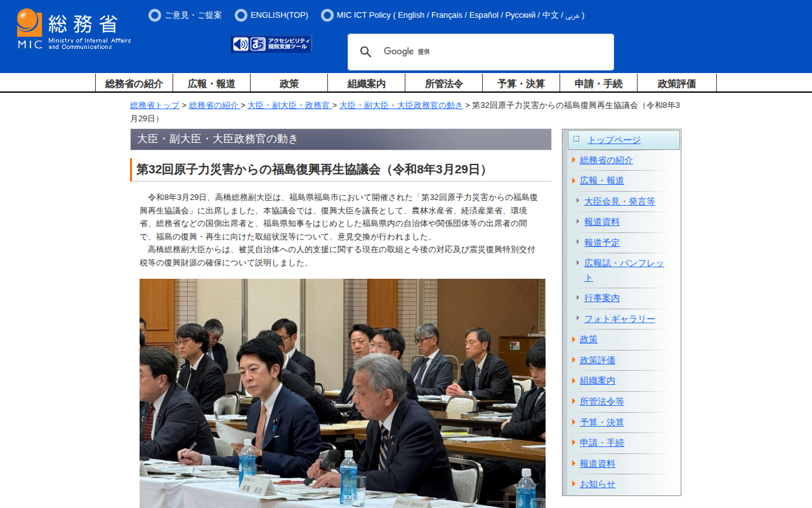Open the 広報・報道 main menu
This screenshot has width=812, height=508.
(211, 83)
